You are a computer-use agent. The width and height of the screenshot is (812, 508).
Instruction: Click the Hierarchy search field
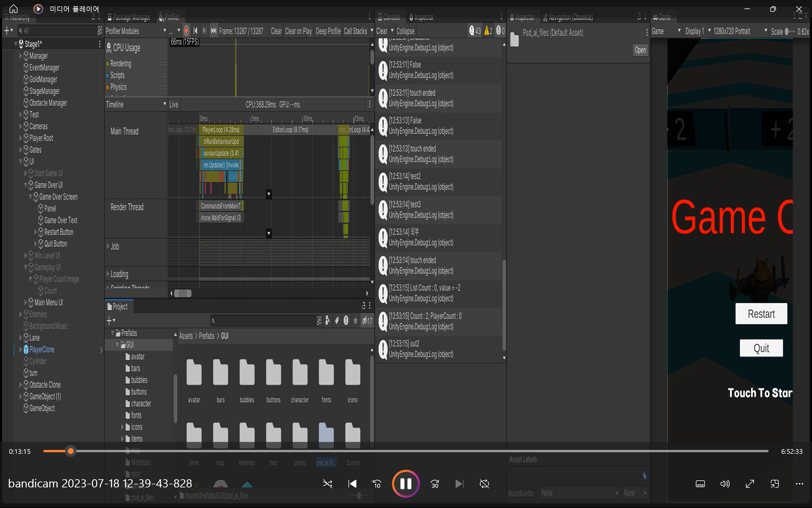tap(57, 31)
